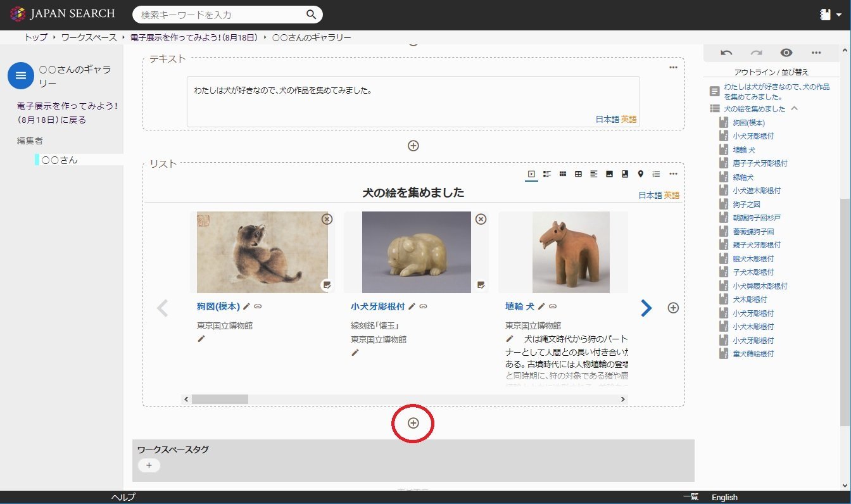Click the ヘルプ link in the footer
Viewport: 851px width, 504px height.
123,498
